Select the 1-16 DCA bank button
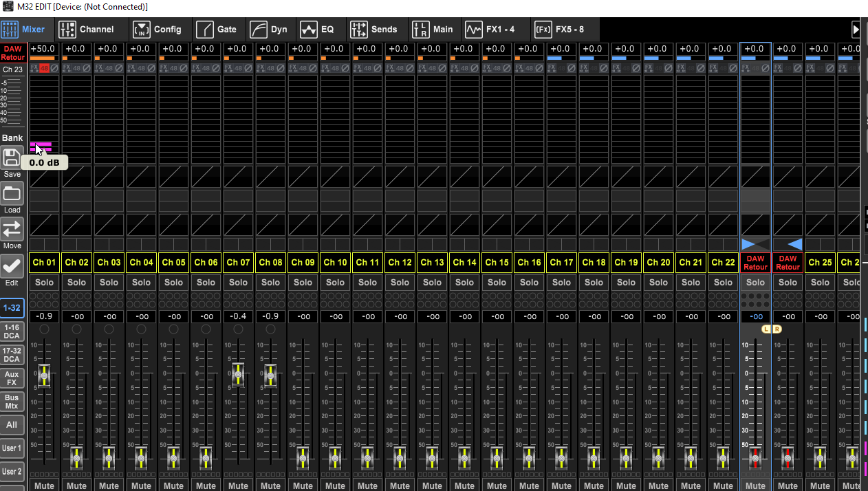This screenshot has height=491, width=868. click(12, 332)
